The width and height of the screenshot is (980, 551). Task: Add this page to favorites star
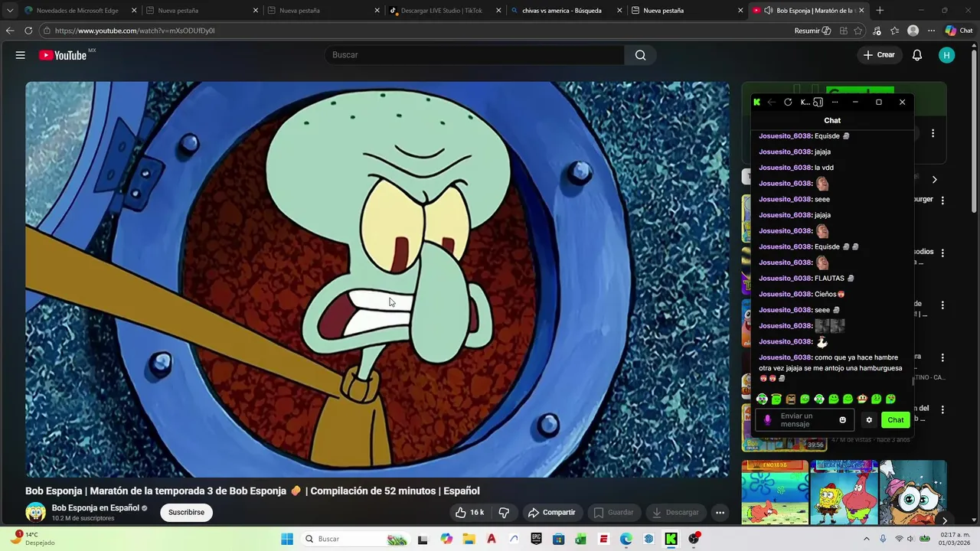click(x=858, y=31)
